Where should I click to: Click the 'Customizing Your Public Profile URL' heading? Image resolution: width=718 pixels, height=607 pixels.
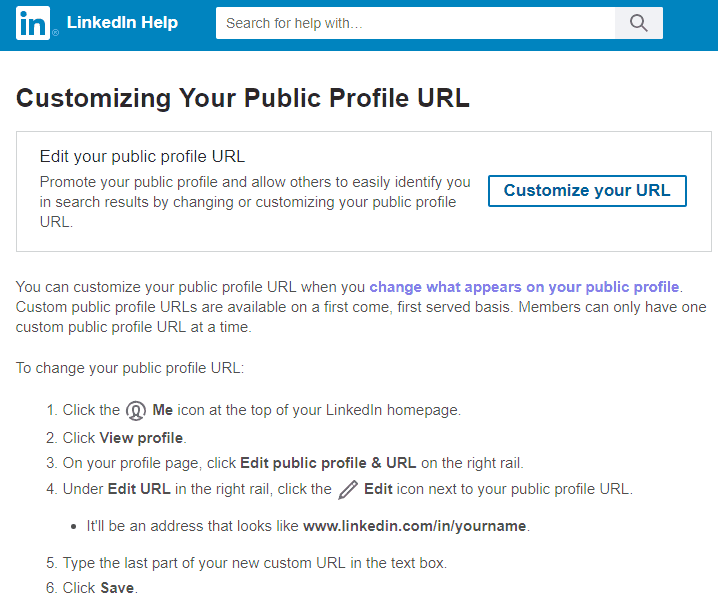[243, 98]
